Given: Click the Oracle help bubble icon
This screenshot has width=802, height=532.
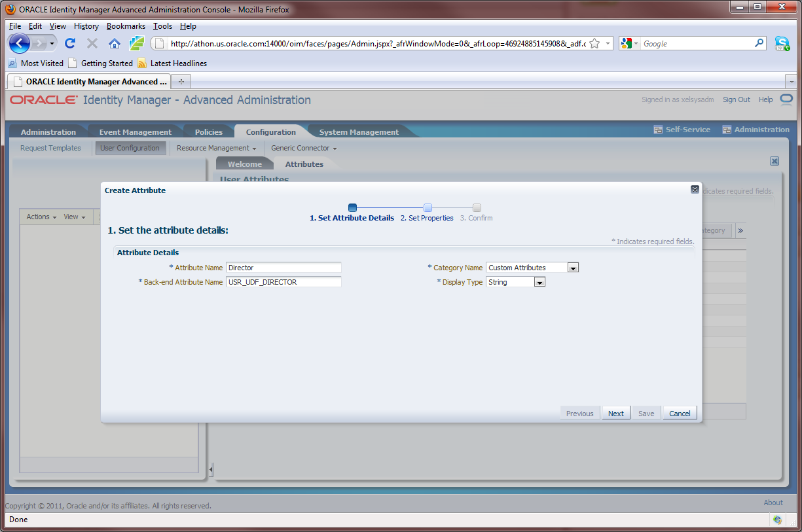Looking at the screenshot, I should click(x=786, y=99).
